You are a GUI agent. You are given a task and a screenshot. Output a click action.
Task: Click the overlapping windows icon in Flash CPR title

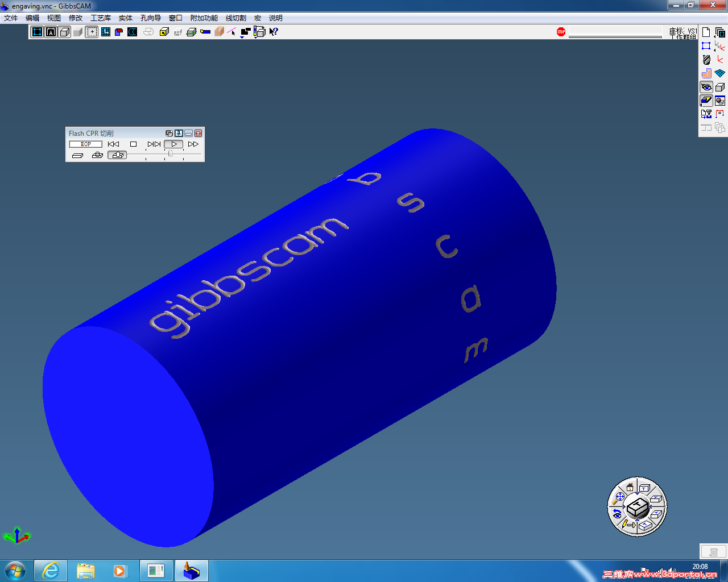169,134
